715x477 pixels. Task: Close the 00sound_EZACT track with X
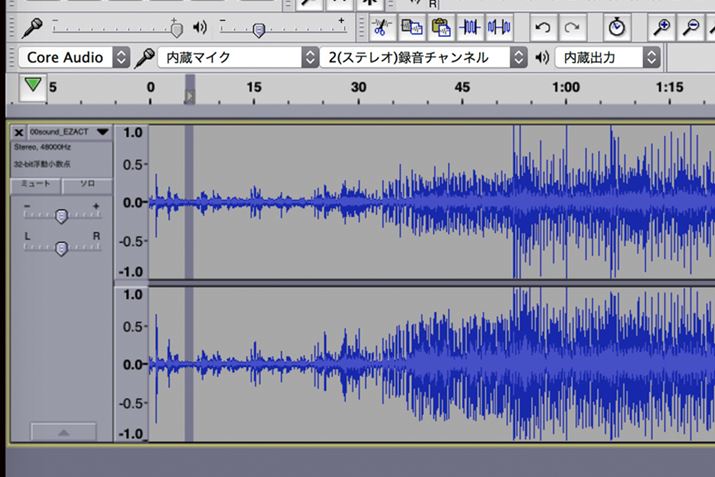pyautogui.click(x=19, y=132)
